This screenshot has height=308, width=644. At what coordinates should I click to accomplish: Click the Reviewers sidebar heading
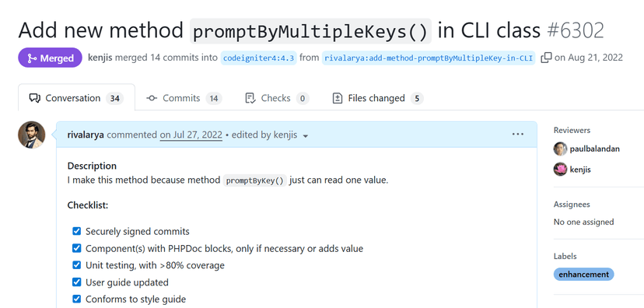pos(572,130)
